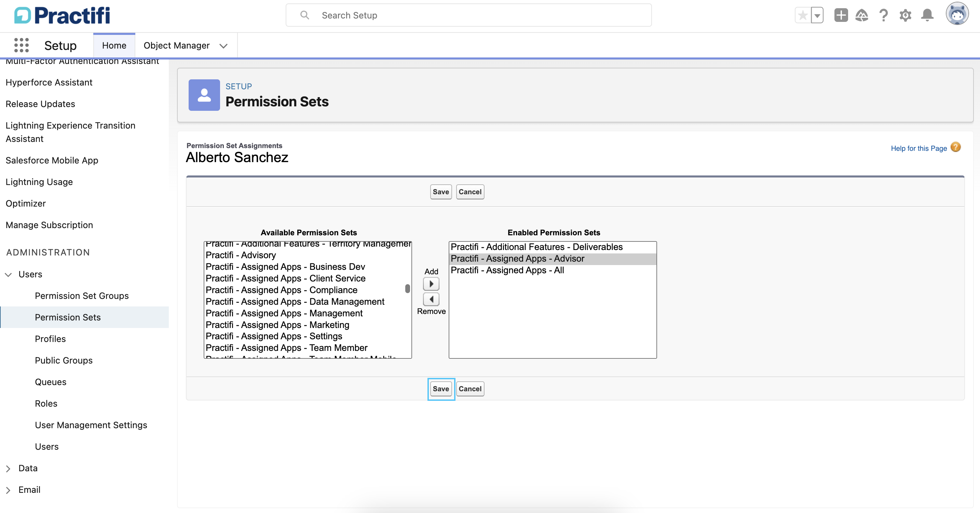This screenshot has width=980, height=513.
Task: Expand the Data section
Action: 8,469
